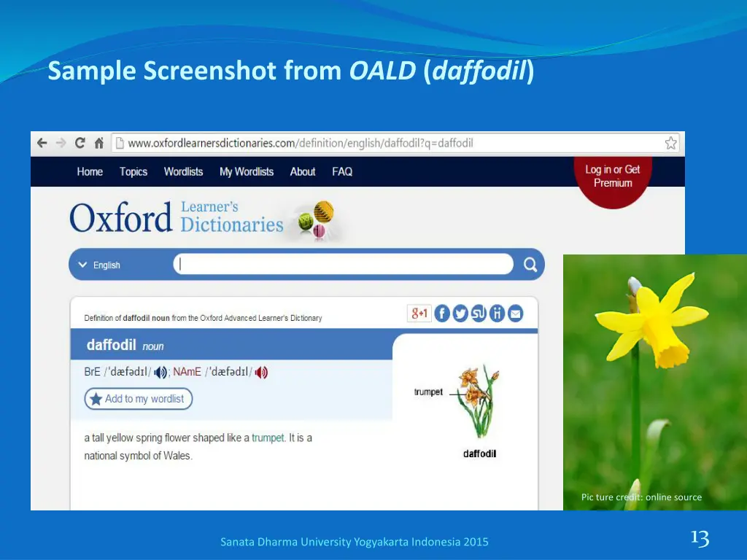Share the entry on Twitter icon

point(460,314)
